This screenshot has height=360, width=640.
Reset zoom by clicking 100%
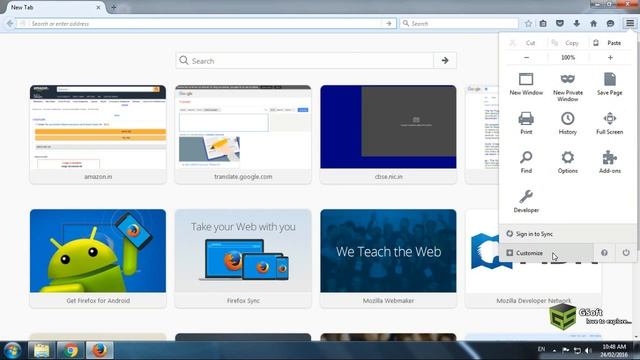568,58
